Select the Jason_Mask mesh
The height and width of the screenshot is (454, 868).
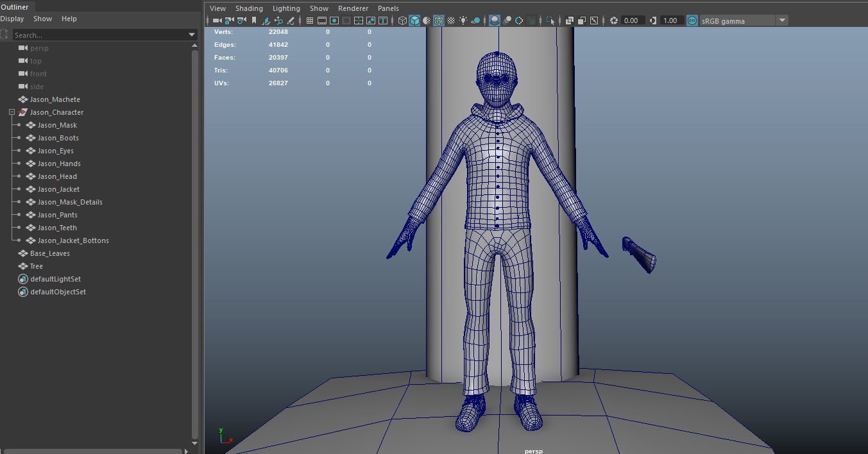(x=57, y=125)
